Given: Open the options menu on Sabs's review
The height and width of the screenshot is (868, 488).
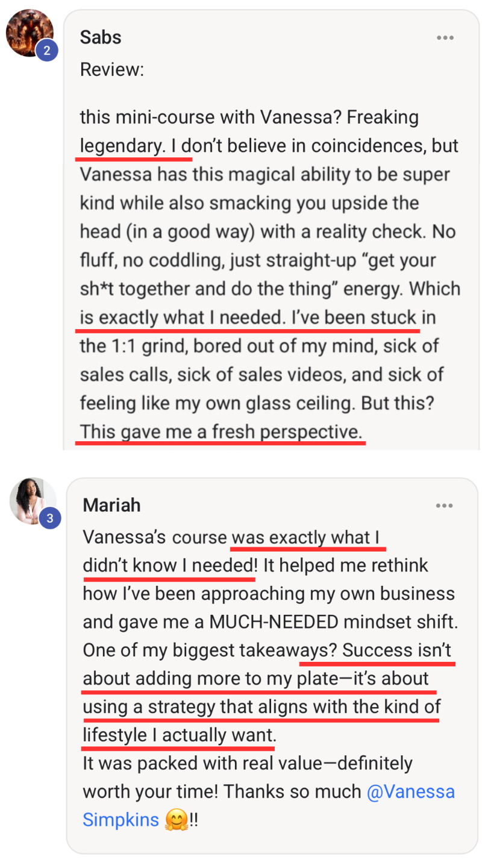Looking at the screenshot, I should coord(445,38).
